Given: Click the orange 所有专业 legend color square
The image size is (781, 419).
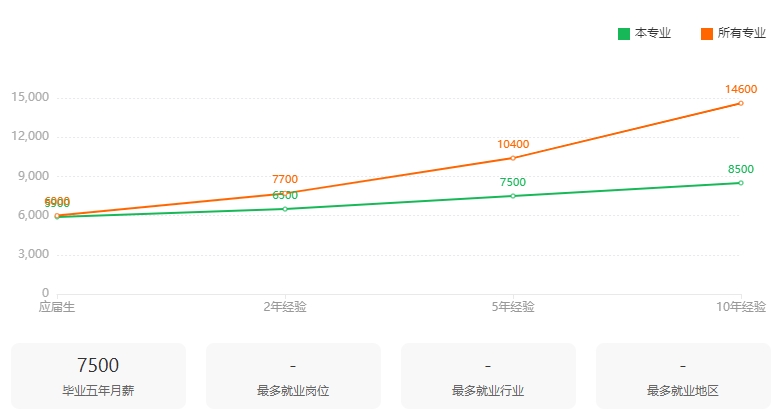Looking at the screenshot, I should tap(707, 34).
